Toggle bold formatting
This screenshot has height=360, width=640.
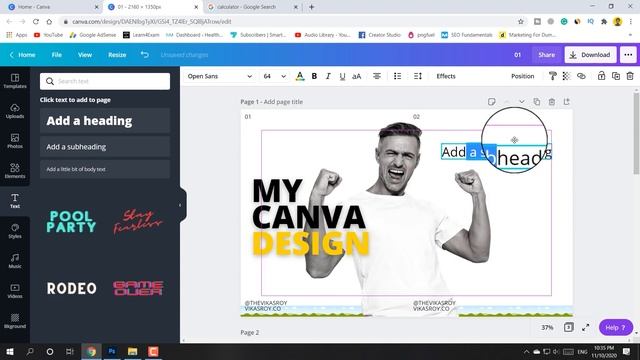point(314,76)
